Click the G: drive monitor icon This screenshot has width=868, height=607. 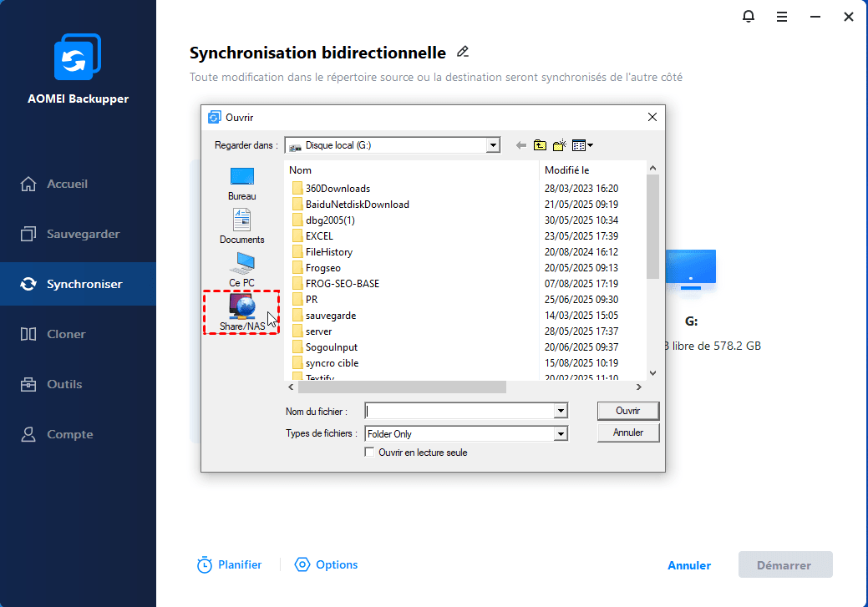[x=690, y=270]
